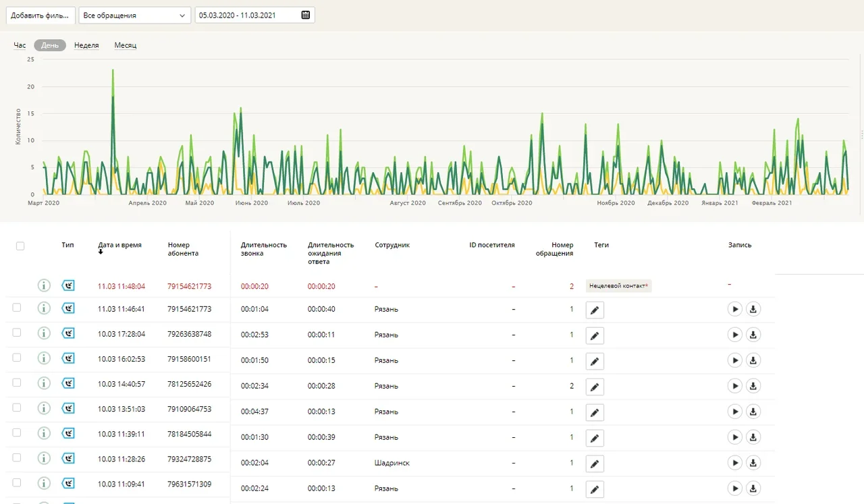Select the 'Час' chart interval
The height and width of the screenshot is (504, 864).
(20, 45)
